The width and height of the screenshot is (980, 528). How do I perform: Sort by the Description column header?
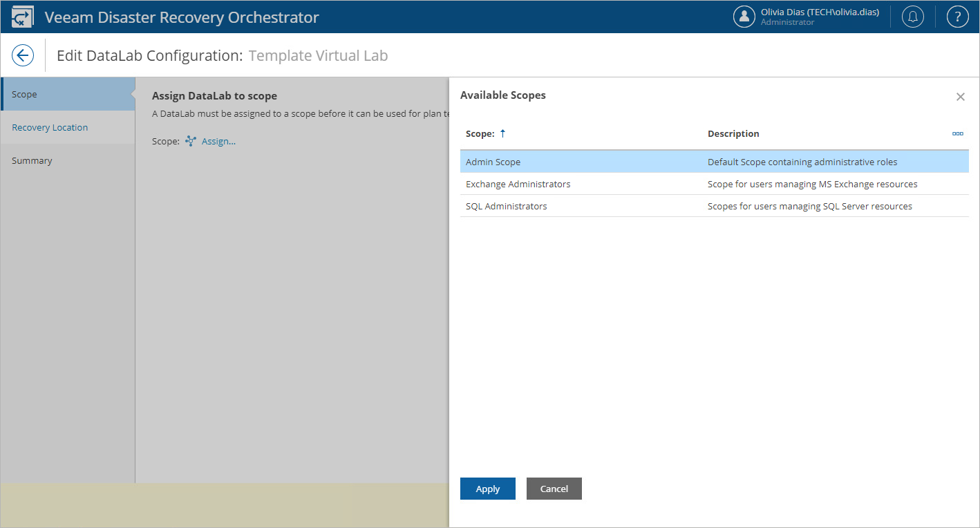[733, 133]
